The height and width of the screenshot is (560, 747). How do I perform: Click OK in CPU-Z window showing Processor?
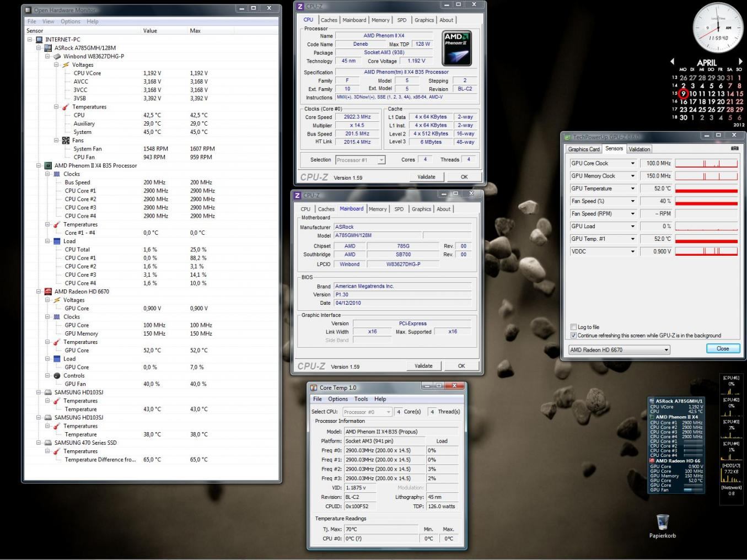[464, 177]
